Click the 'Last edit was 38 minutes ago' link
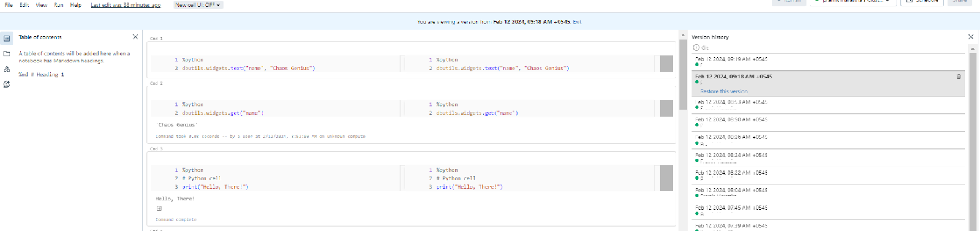 point(126,5)
